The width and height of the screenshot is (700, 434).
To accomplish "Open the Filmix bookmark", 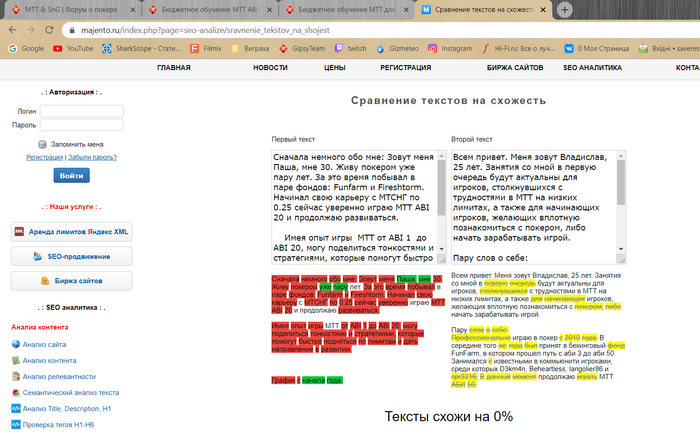I will tap(206, 48).
